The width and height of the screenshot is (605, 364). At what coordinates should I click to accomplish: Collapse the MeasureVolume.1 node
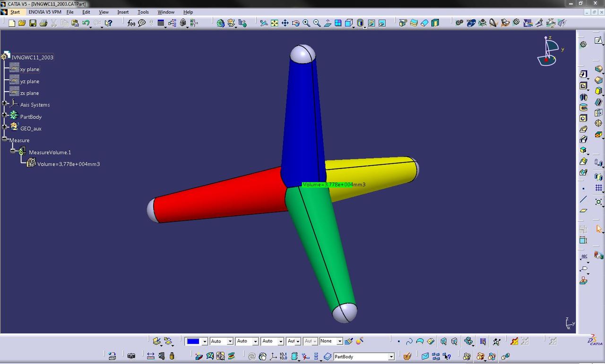pos(13,151)
